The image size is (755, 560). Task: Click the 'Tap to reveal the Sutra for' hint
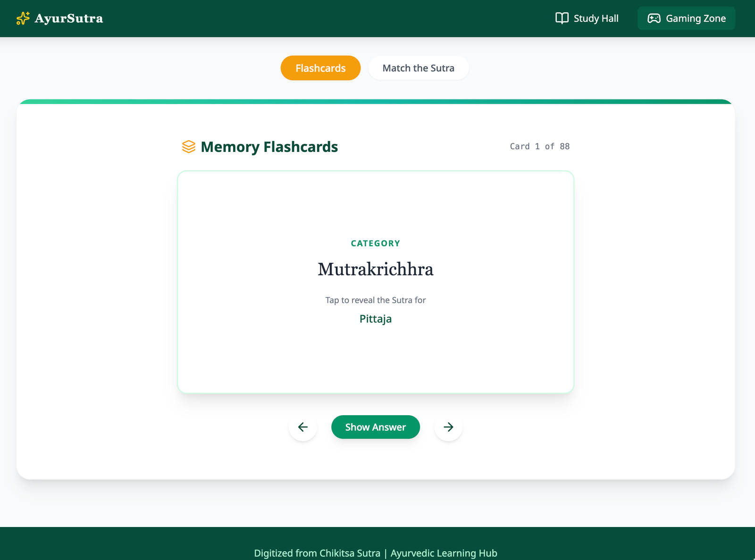click(x=376, y=300)
